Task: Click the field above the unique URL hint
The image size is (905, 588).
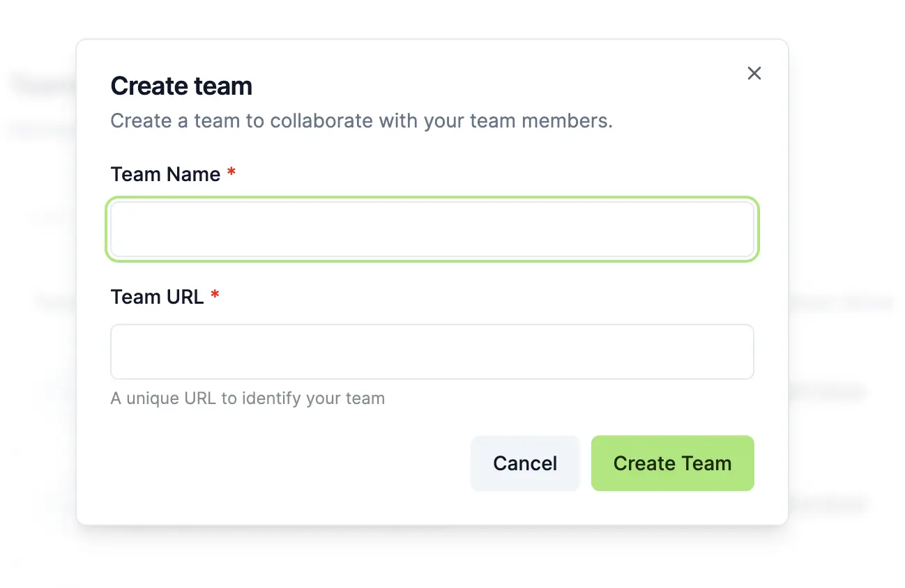Action: point(432,352)
